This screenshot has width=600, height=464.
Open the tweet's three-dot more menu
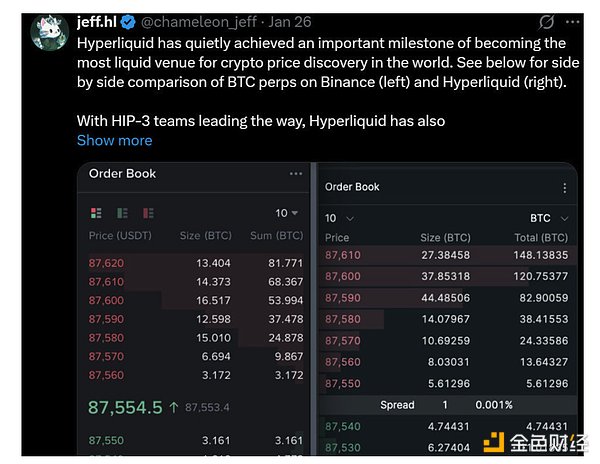(576, 21)
